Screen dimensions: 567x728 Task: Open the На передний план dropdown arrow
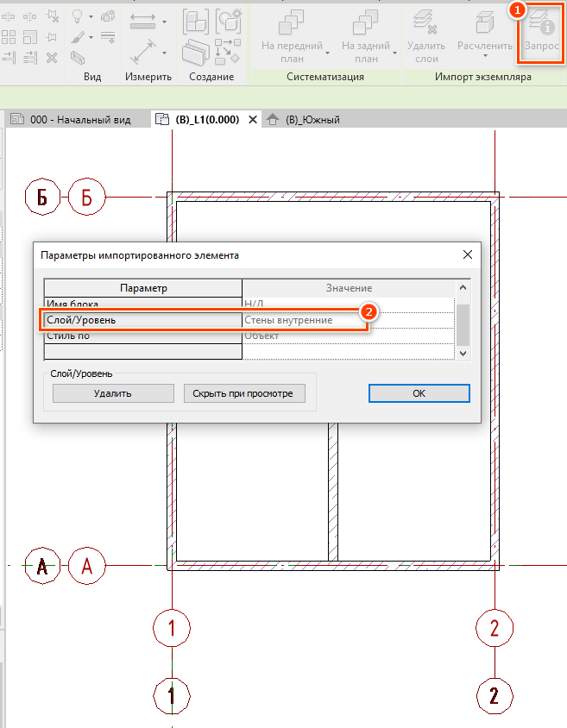click(327, 53)
